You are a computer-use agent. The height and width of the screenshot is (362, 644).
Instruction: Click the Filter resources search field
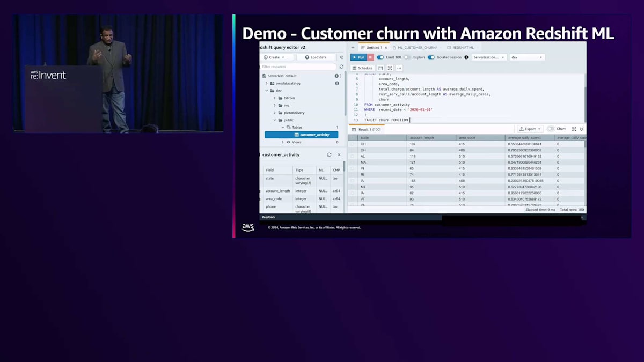tap(299, 67)
